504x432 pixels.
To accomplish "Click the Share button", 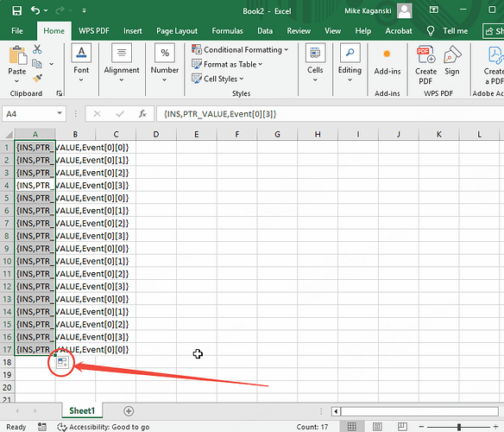I will pyautogui.click(x=494, y=31).
